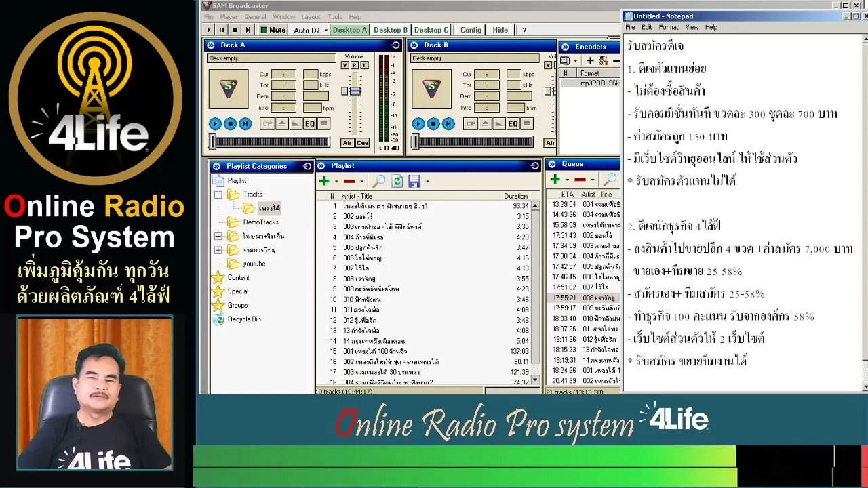Switch to Desktop B tab
The height and width of the screenshot is (488, 868).
391,30
